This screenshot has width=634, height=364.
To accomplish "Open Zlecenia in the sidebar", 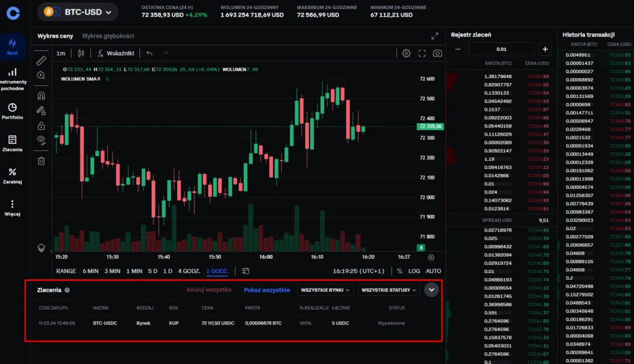I will 12,144.
